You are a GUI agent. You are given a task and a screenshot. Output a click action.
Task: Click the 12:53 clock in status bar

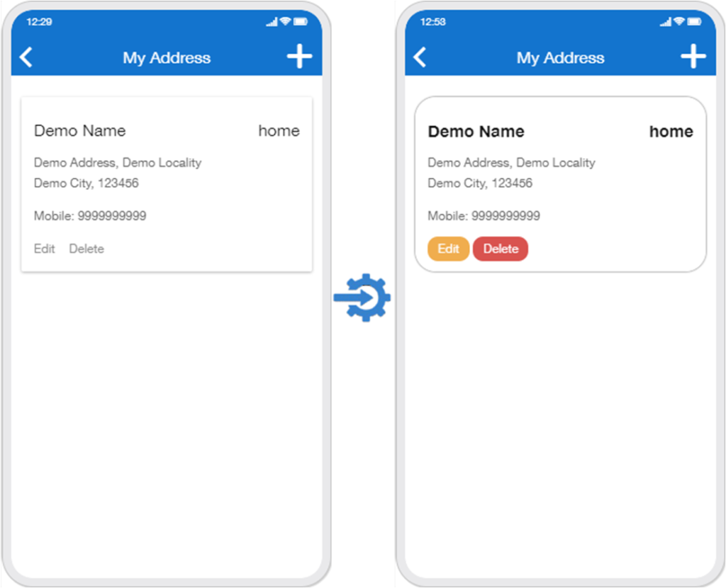(433, 22)
